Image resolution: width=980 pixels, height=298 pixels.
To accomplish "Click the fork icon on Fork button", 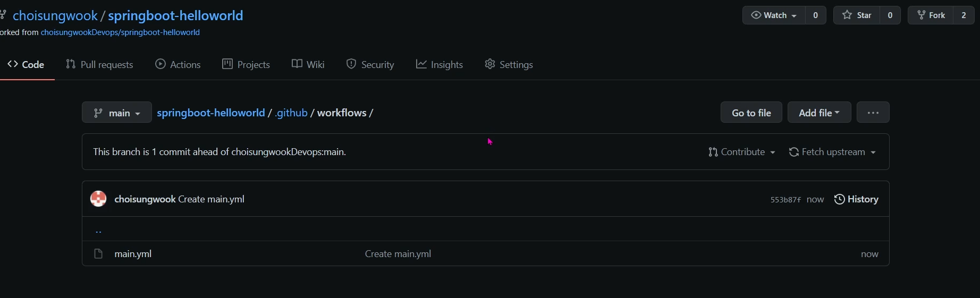I will [x=922, y=15].
